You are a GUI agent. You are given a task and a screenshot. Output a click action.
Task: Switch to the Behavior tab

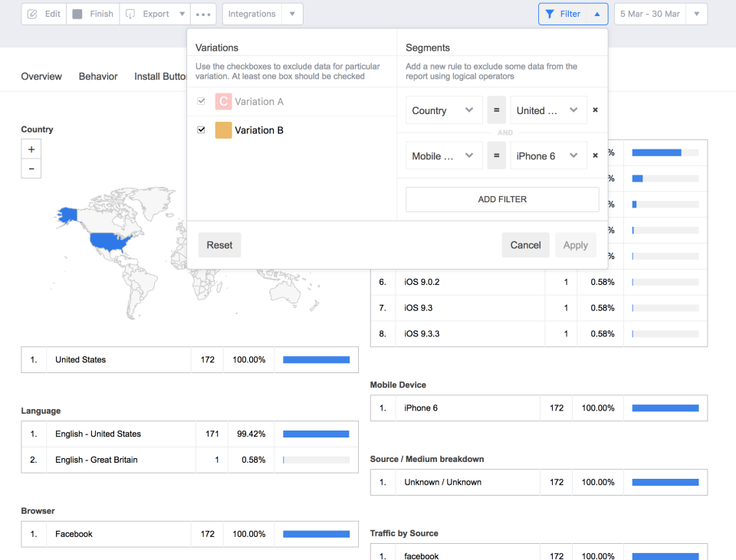pyautogui.click(x=97, y=76)
